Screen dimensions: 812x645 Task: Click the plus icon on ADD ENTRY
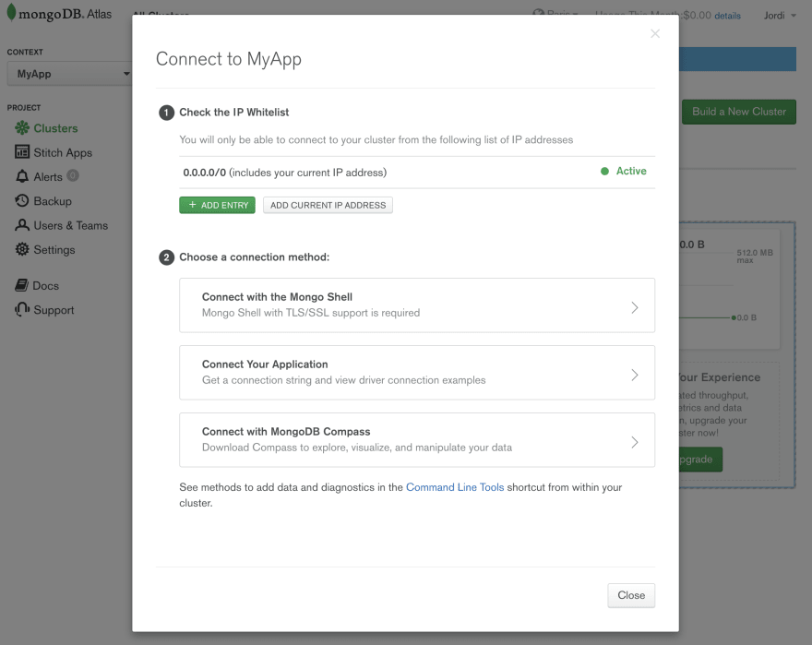[192, 205]
